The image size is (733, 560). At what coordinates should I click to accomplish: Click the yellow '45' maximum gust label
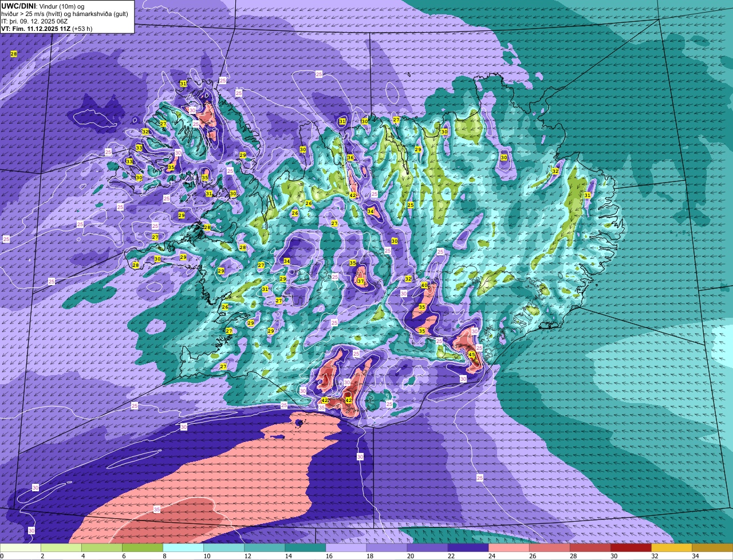tap(472, 354)
